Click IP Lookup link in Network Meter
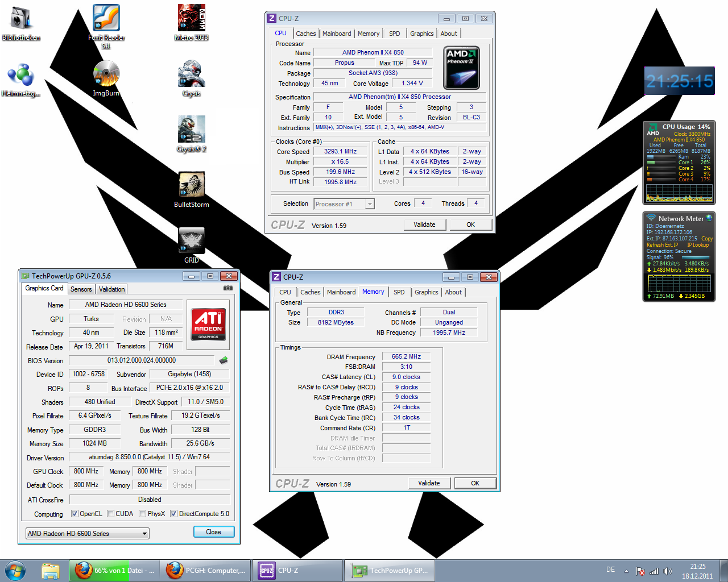728x582 pixels. (698, 245)
